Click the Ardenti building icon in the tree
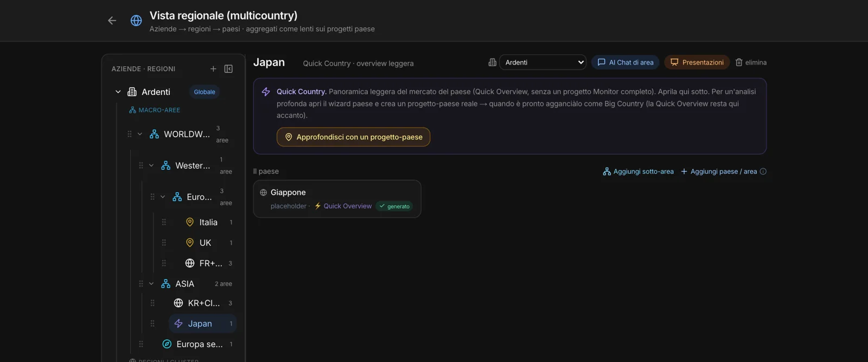Screen dimensions: 868x362 point(132,92)
